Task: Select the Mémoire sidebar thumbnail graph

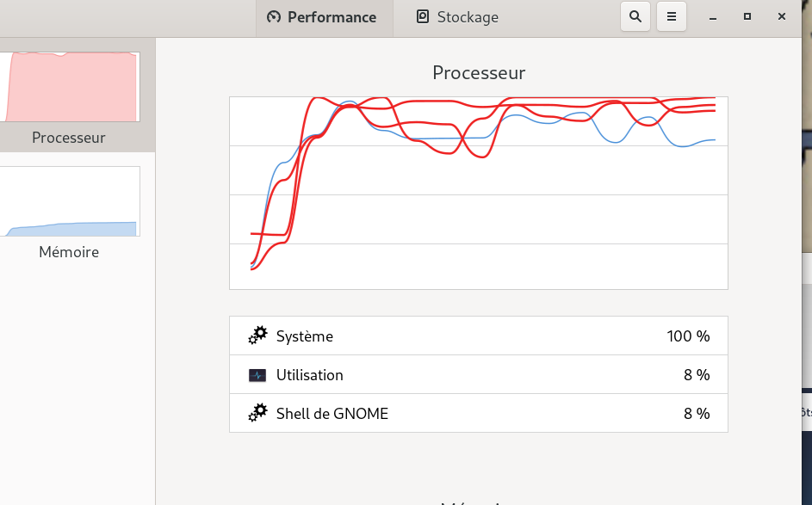Action: (70, 201)
